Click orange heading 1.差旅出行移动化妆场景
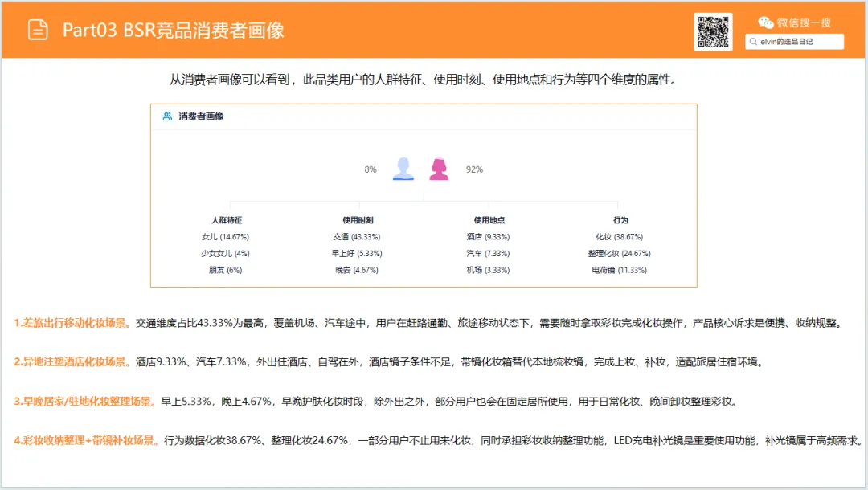This screenshot has height=490, width=868. tap(72, 323)
